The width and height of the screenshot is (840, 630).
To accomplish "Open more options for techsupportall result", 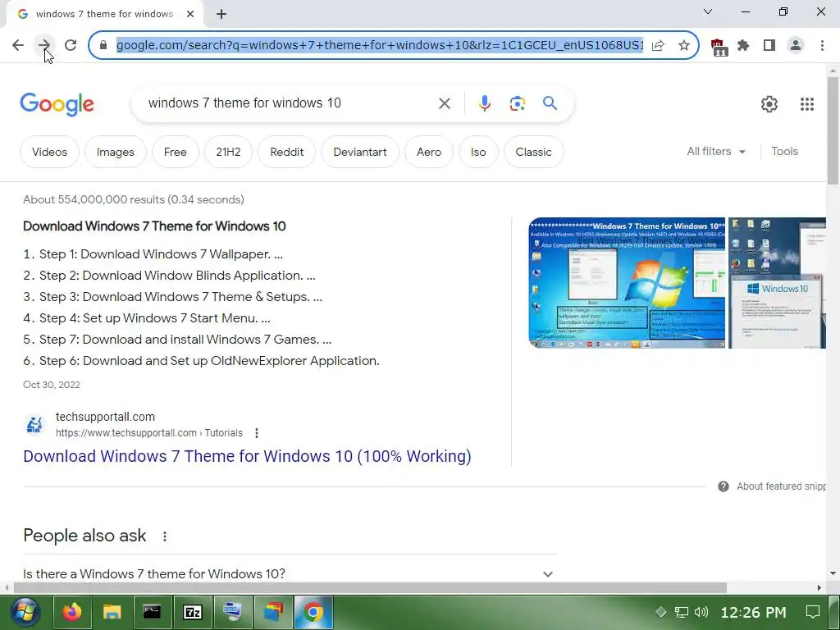I will coord(257,433).
